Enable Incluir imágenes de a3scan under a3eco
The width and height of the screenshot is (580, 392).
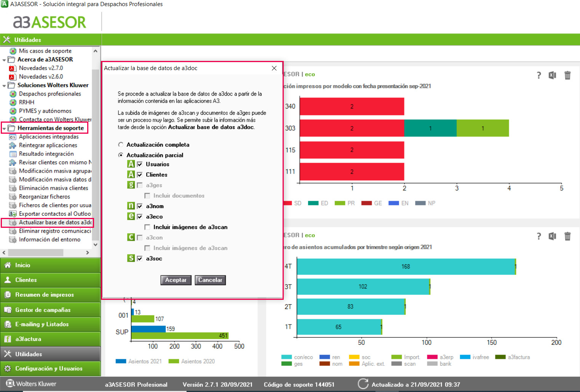[147, 227]
